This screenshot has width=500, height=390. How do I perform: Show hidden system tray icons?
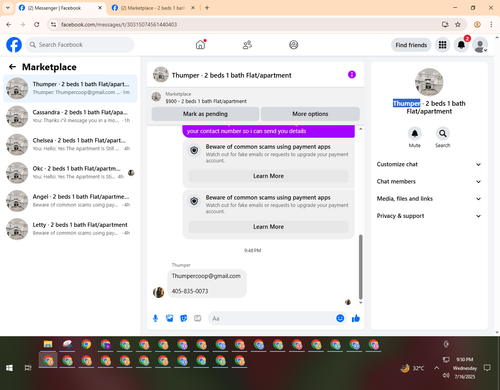pyautogui.click(x=436, y=368)
